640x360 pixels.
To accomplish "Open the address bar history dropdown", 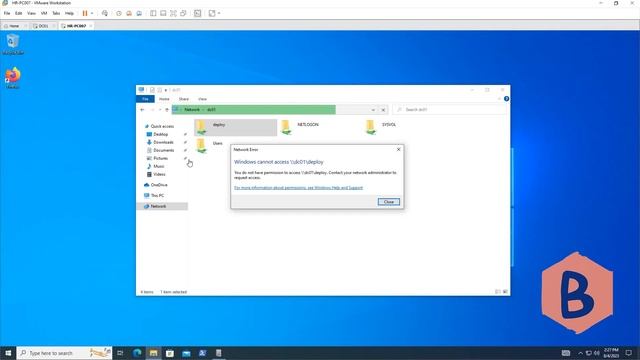I will click(x=373, y=110).
